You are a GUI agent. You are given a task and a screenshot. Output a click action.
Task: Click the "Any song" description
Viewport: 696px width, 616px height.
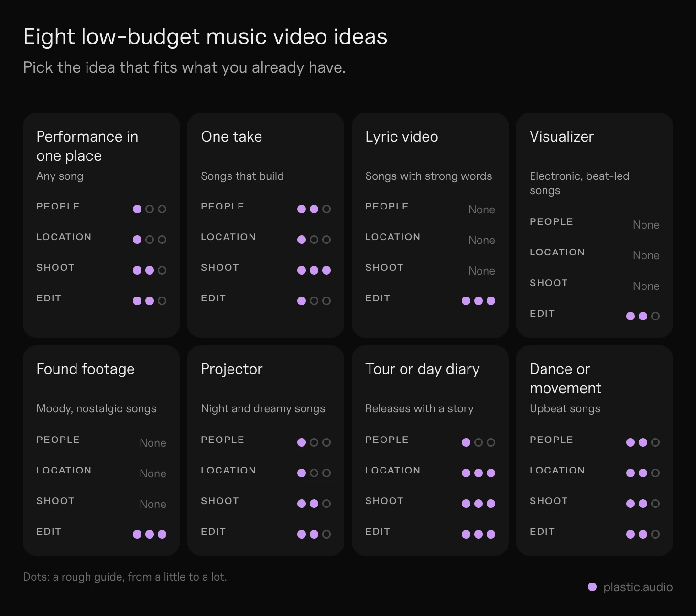(x=60, y=176)
